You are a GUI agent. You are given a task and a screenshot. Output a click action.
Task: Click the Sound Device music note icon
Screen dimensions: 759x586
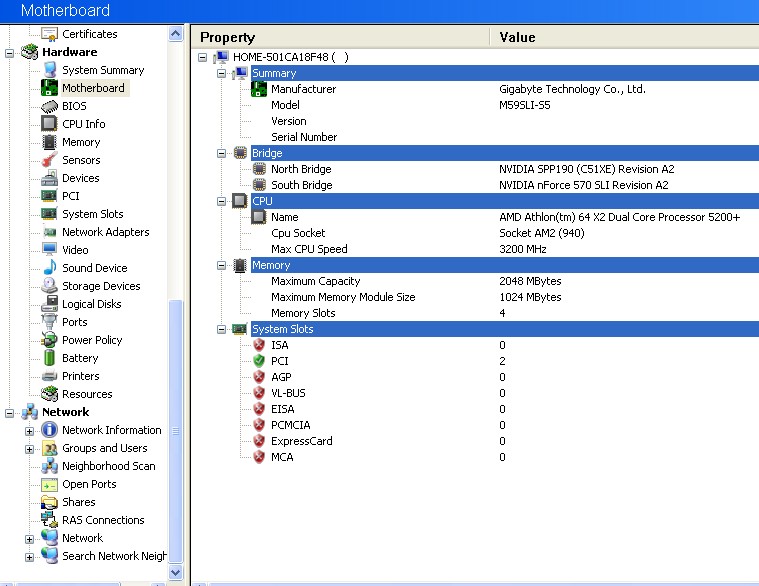(49, 268)
